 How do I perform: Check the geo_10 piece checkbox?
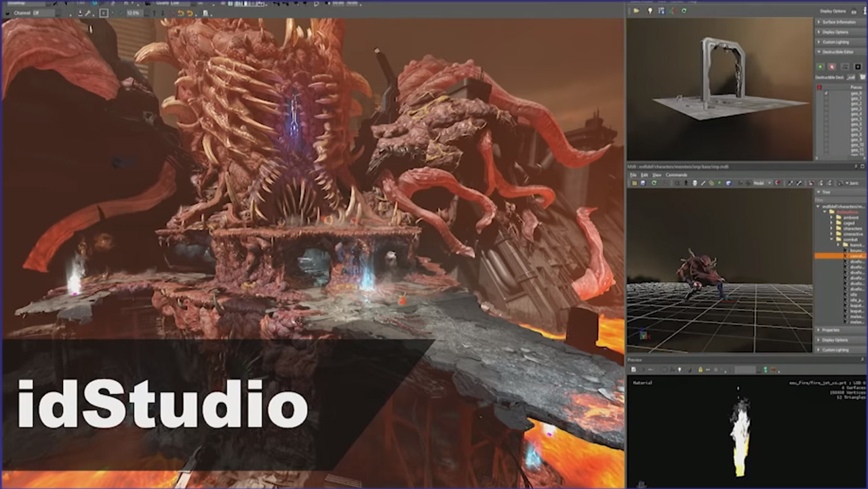click(826, 144)
